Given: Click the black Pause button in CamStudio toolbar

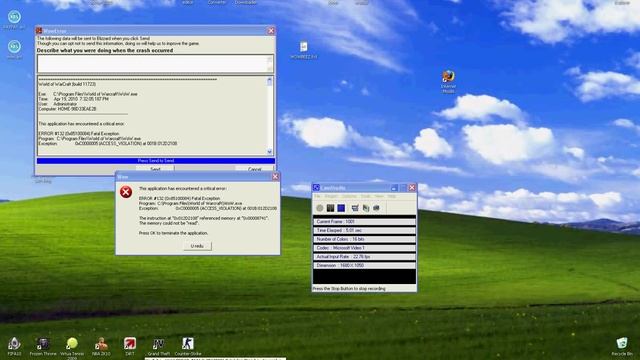Looking at the screenshot, I should click(x=330, y=208).
